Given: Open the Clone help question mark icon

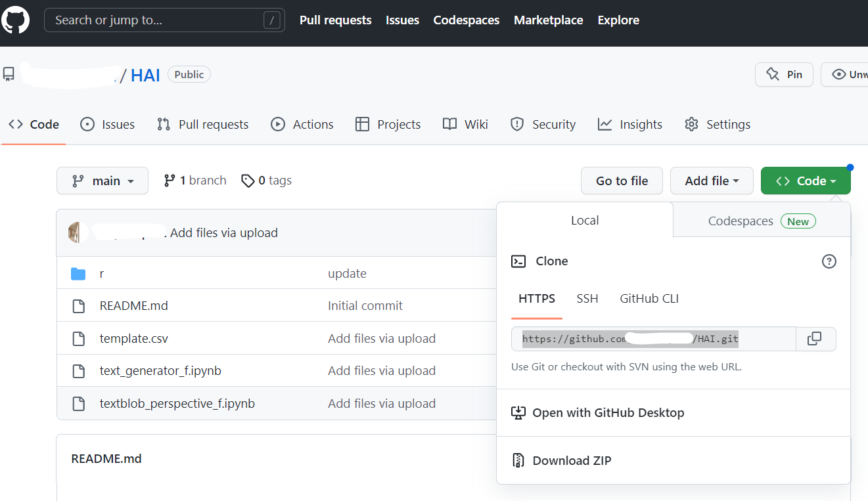Looking at the screenshot, I should pos(829,261).
